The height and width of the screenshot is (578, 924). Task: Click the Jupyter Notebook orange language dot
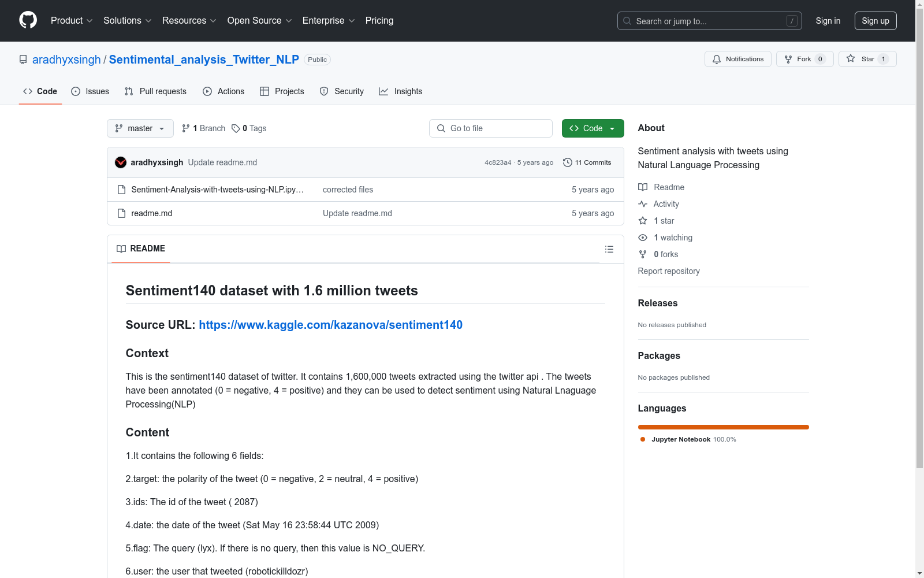tap(643, 439)
